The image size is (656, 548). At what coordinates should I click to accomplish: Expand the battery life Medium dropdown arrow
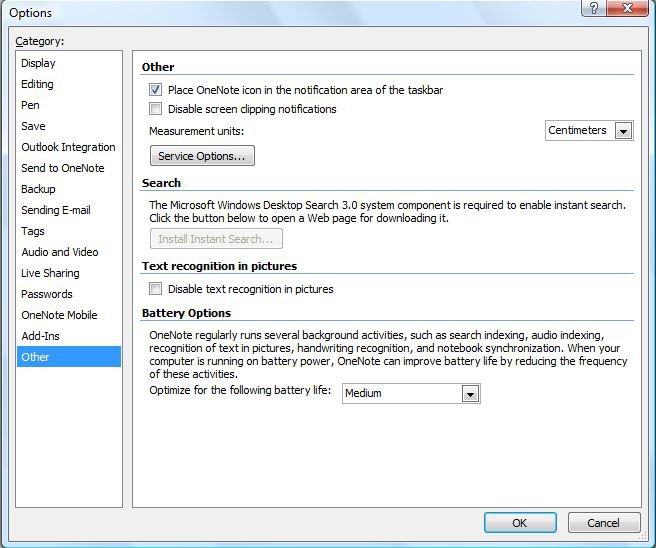(470, 394)
